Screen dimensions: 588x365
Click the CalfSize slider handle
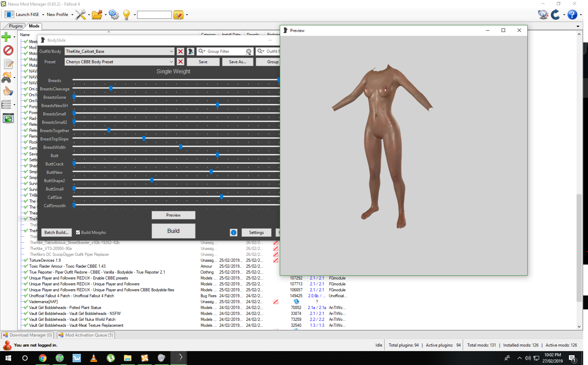[222, 197]
